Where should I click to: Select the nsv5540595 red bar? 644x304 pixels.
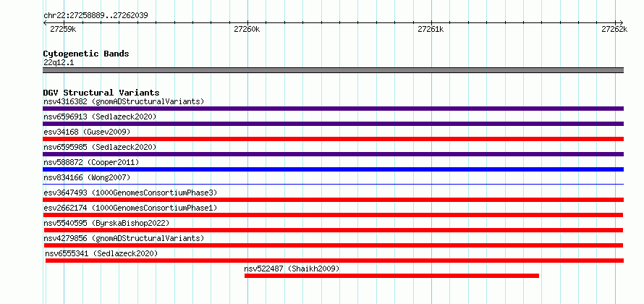333,230
